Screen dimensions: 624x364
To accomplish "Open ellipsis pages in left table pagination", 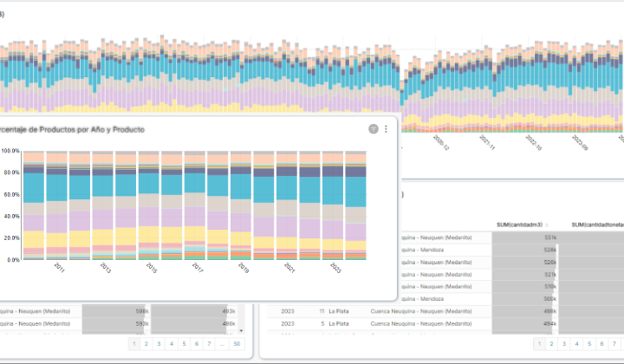I will tap(222, 344).
